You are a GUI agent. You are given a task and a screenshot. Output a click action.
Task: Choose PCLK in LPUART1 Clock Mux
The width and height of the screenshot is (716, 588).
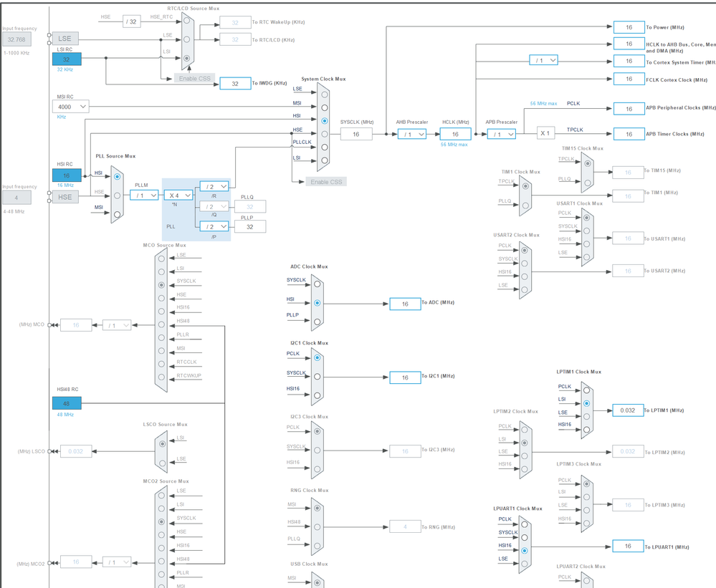point(524,524)
